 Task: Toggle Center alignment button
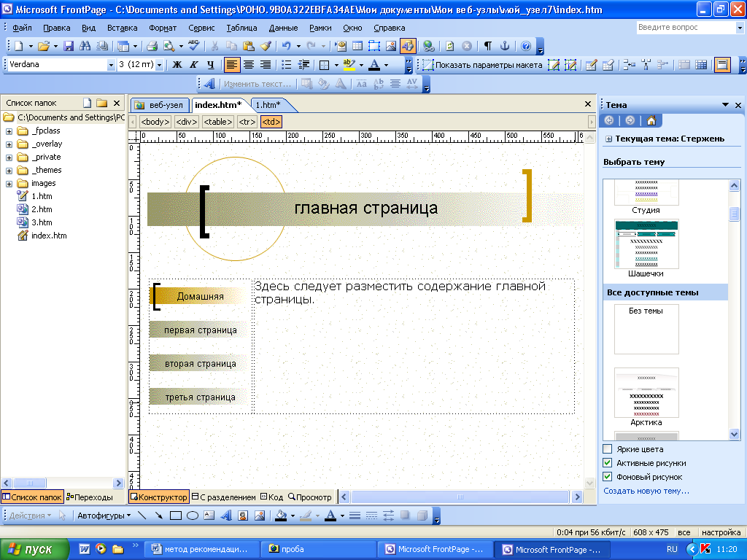point(249,65)
